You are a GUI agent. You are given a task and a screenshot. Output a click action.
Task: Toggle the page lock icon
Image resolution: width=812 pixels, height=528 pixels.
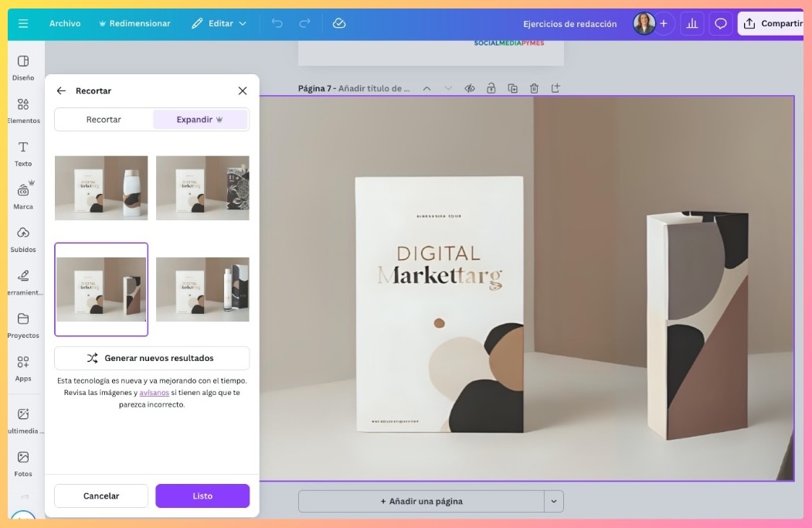point(491,88)
